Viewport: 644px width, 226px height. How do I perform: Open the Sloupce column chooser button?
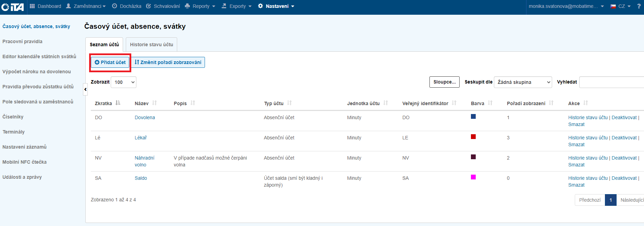(x=444, y=82)
